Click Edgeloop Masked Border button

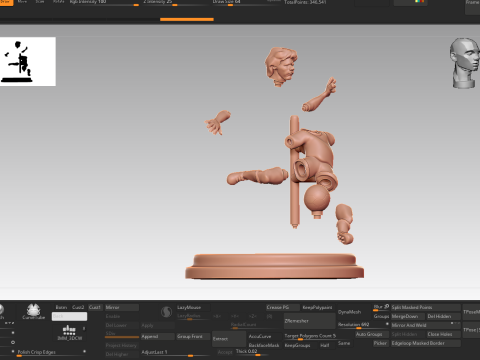(x=426, y=343)
